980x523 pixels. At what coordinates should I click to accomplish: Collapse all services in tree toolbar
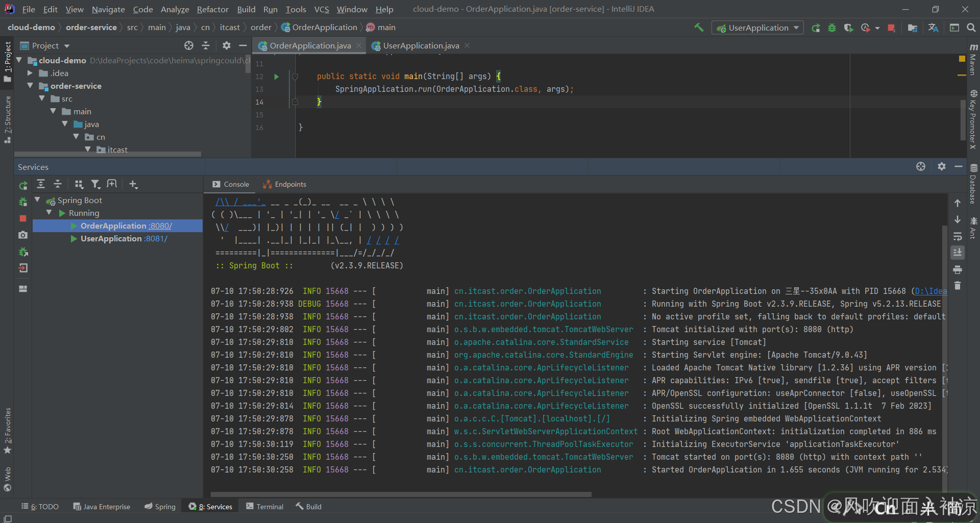pyautogui.click(x=58, y=184)
